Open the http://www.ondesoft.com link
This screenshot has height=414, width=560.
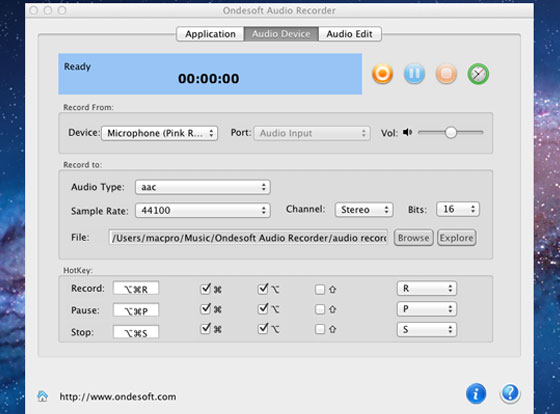click(118, 396)
